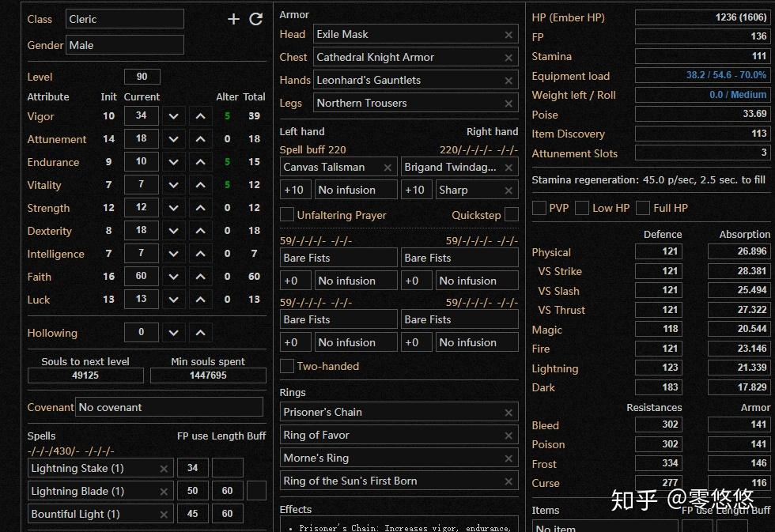Screen dimensions: 775x532
Task: Decrease Attunement with the down arrow
Action: [173, 139]
